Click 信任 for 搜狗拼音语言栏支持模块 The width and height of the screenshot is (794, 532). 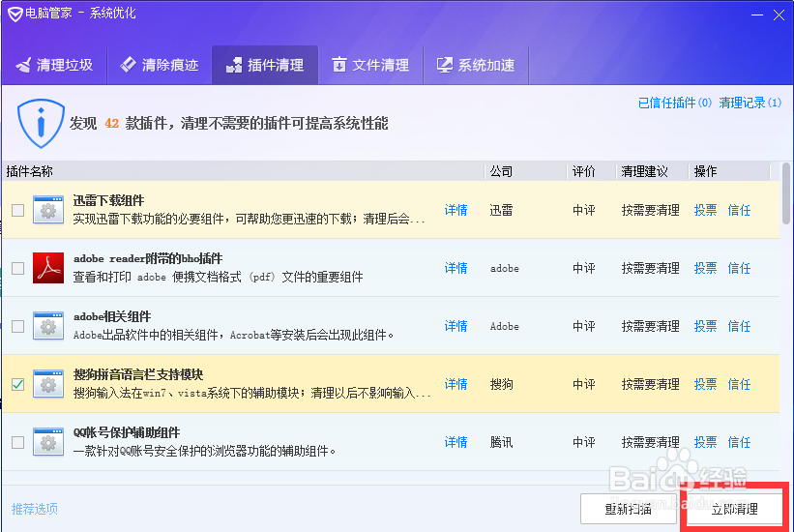[739, 384]
